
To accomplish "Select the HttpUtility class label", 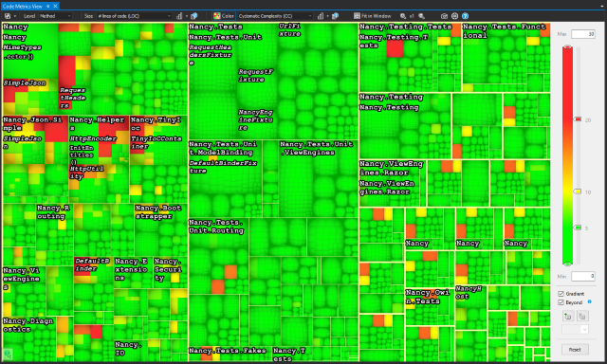I will (x=86, y=173).
